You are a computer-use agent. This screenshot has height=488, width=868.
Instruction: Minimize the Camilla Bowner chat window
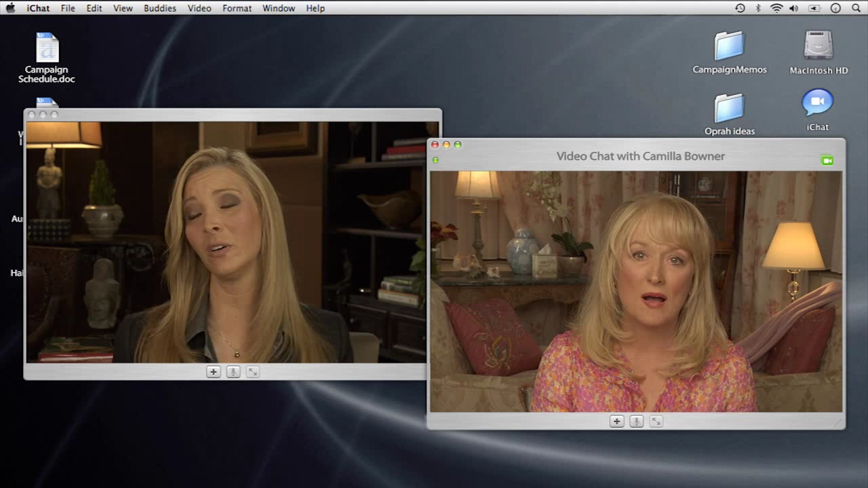[x=446, y=144]
